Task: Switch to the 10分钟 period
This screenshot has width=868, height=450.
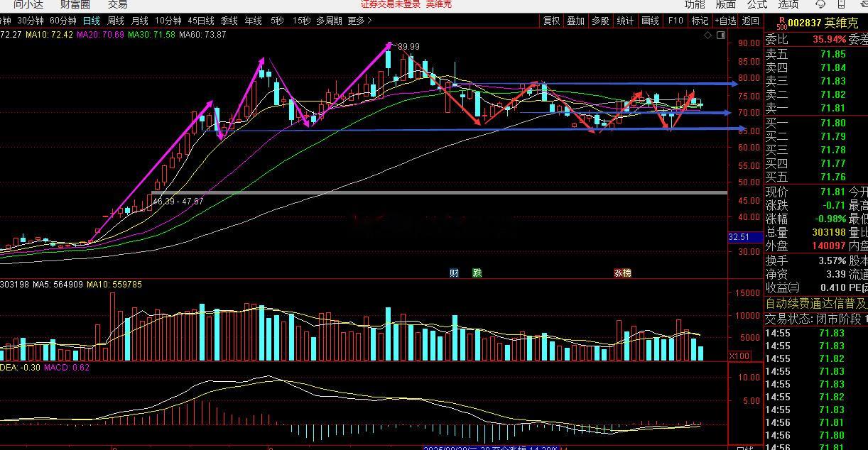Action: pos(168,21)
